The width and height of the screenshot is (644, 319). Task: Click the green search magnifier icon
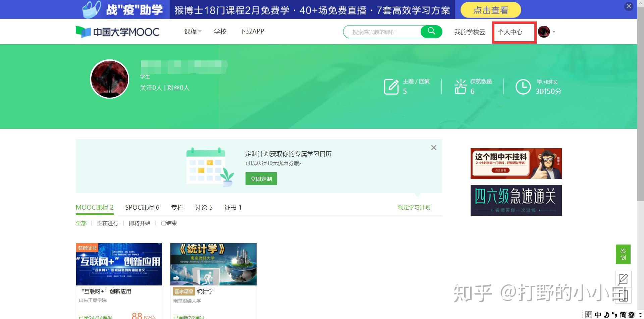tap(431, 32)
